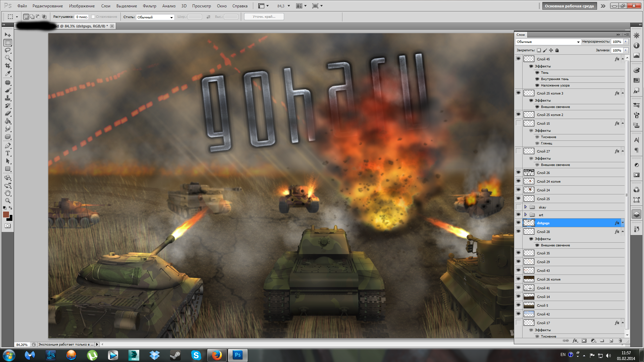Show the hidden Слой 15 layer
This screenshot has width=644, height=362.
pos(518,123)
